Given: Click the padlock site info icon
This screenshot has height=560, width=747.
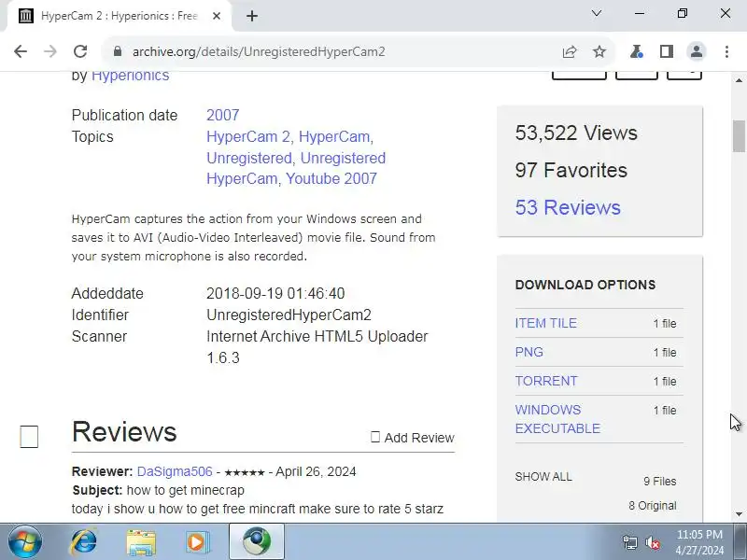Looking at the screenshot, I should pyautogui.click(x=118, y=51).
